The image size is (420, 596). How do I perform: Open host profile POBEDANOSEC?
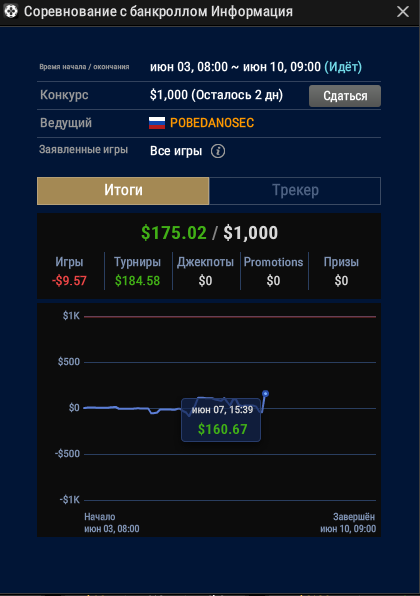coord(212,123)
